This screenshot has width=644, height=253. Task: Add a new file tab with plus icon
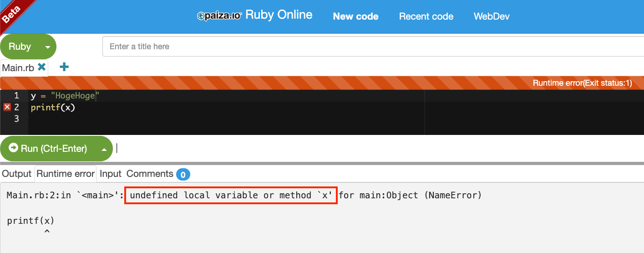pos(64,67)
